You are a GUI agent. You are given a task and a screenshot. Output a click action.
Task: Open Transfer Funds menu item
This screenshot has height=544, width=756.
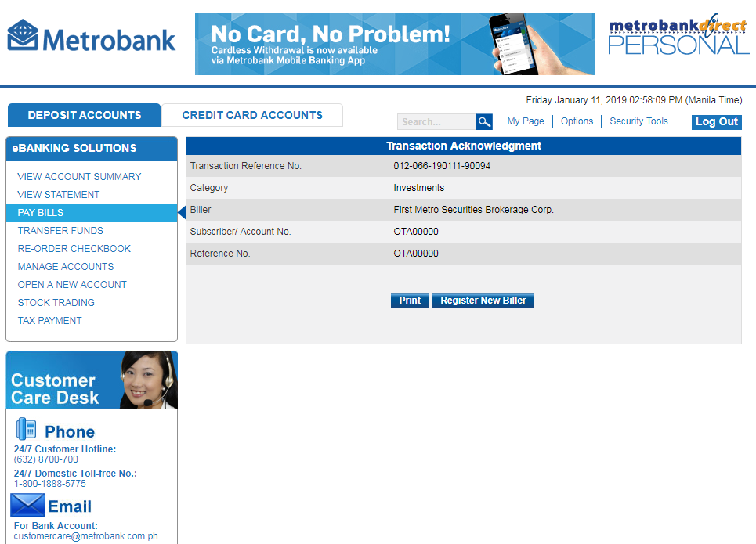(x=60, y=231)
